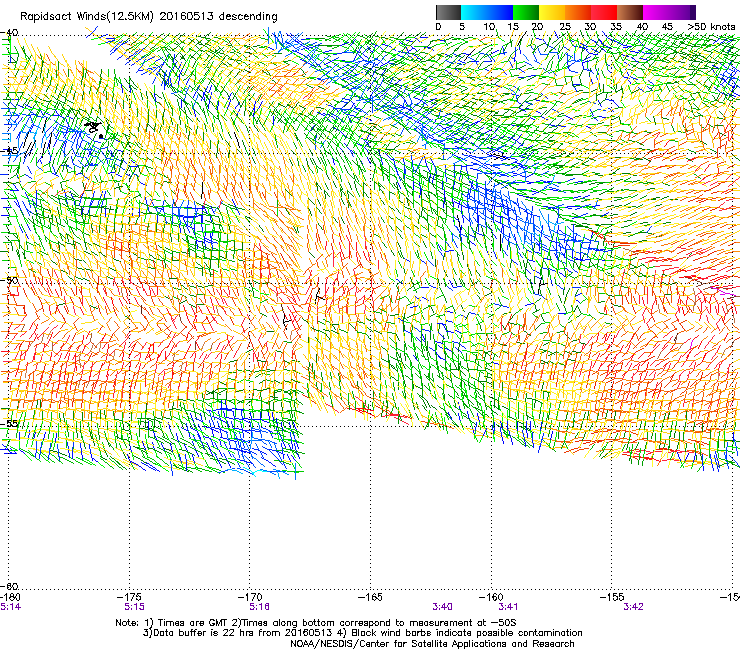
Task: Click the -175 longitude label
Action: point(130,598)
